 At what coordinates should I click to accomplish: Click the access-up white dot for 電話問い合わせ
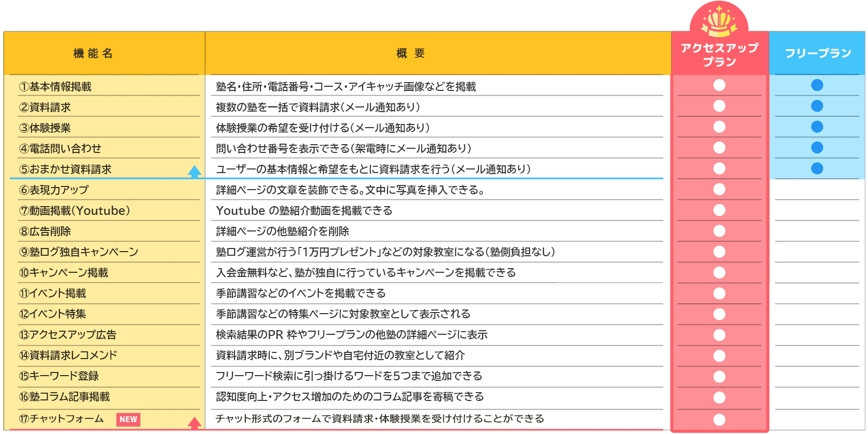click(719, 148)
